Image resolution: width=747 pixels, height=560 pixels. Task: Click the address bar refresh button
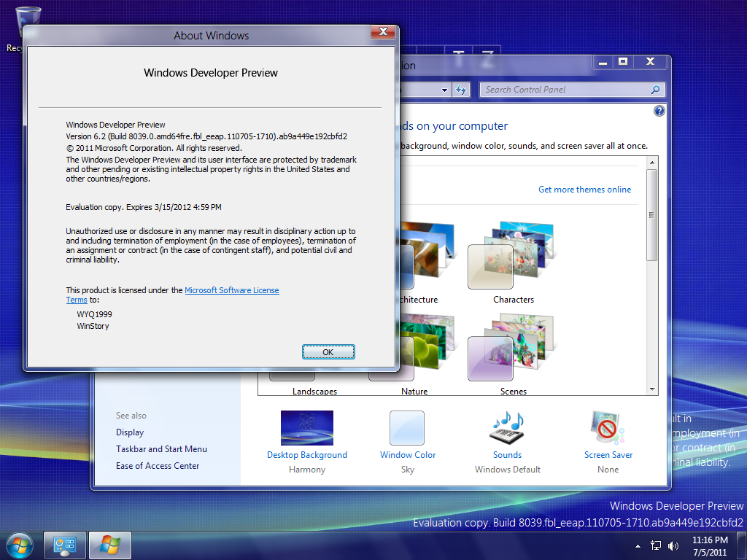pyautogui.click(x=460, y=90)
